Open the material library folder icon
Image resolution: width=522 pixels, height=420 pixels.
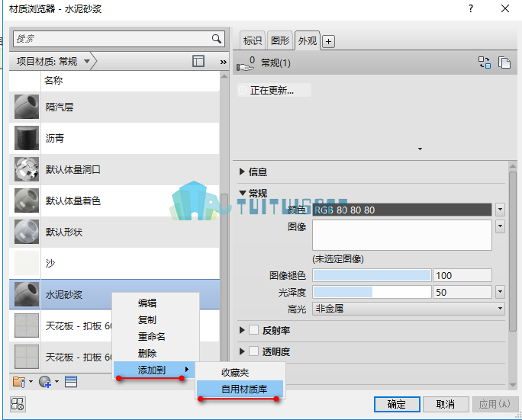(19, 382)
